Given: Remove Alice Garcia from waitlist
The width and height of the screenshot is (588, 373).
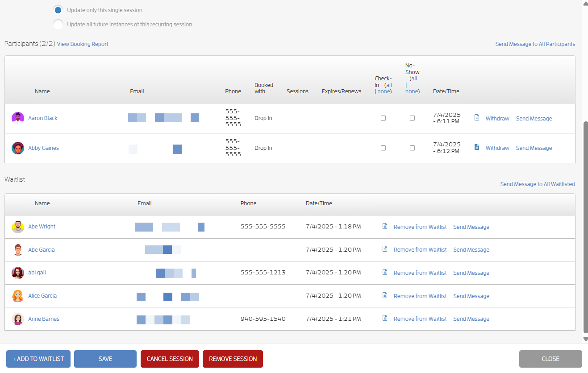Looking at the screenshot, I should tap(420, 296).
